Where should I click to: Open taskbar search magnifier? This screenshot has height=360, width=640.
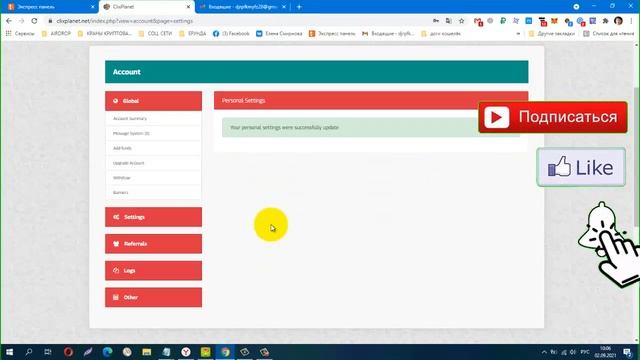29,352
